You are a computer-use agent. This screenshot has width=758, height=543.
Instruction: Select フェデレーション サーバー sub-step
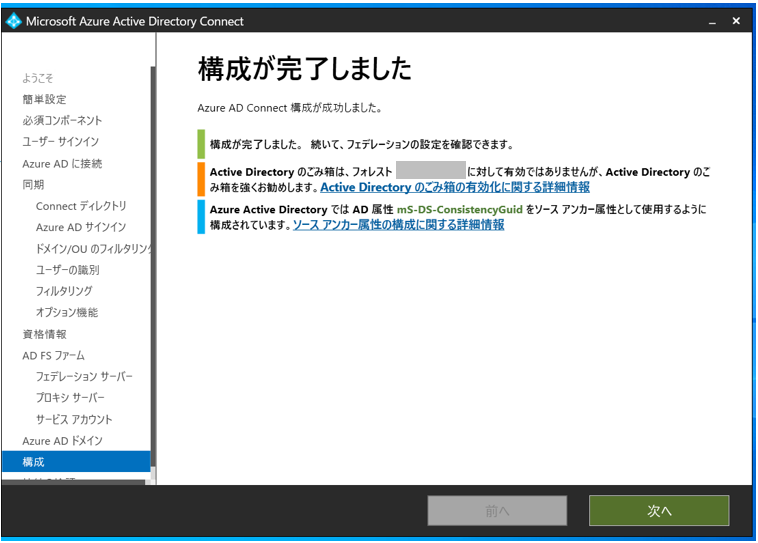click(x=84, y=376)
